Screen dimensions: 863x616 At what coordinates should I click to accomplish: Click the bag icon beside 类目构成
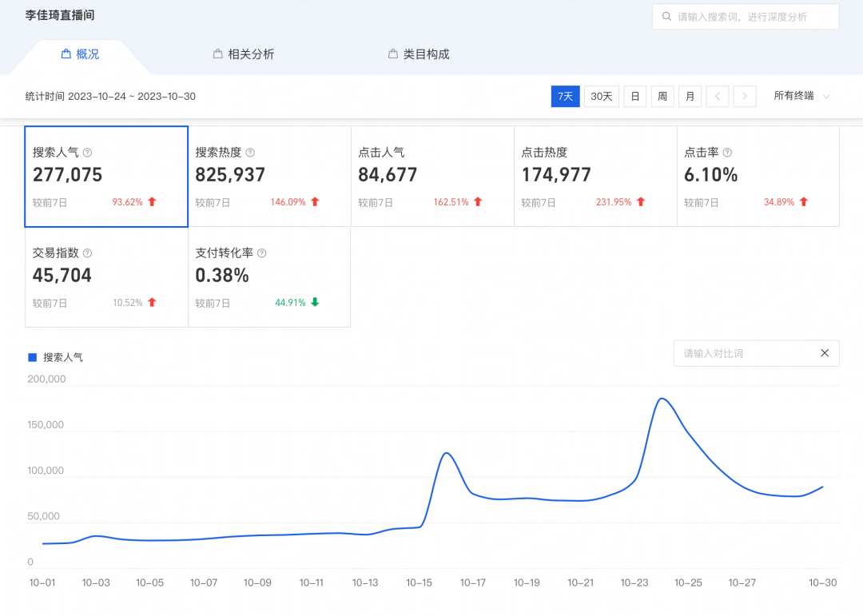(393, 54)
